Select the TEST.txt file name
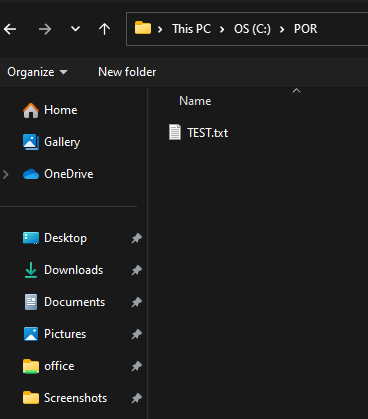The width and height of the screenshot is (368, 419). (x=207, y=133)
